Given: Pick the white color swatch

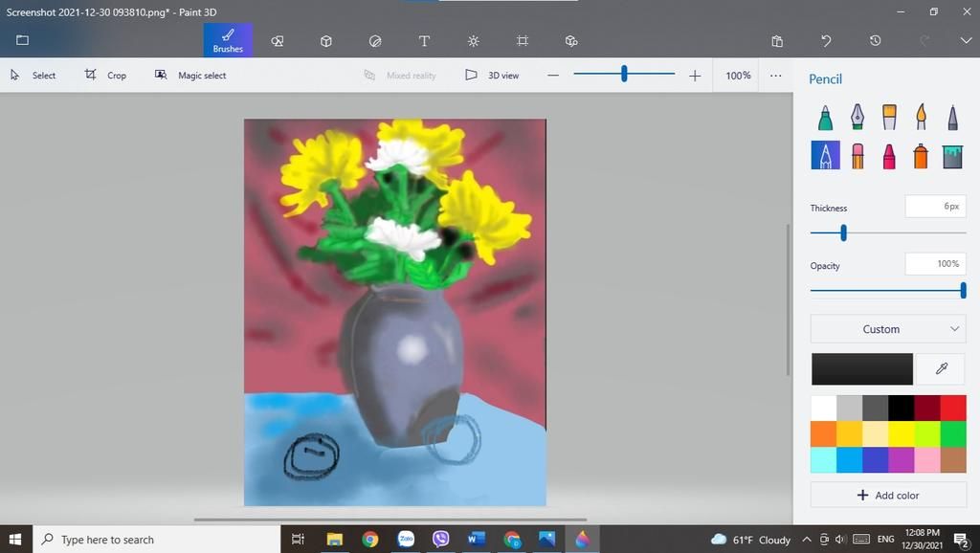Looking at the screenshot, I should [823, 408].
